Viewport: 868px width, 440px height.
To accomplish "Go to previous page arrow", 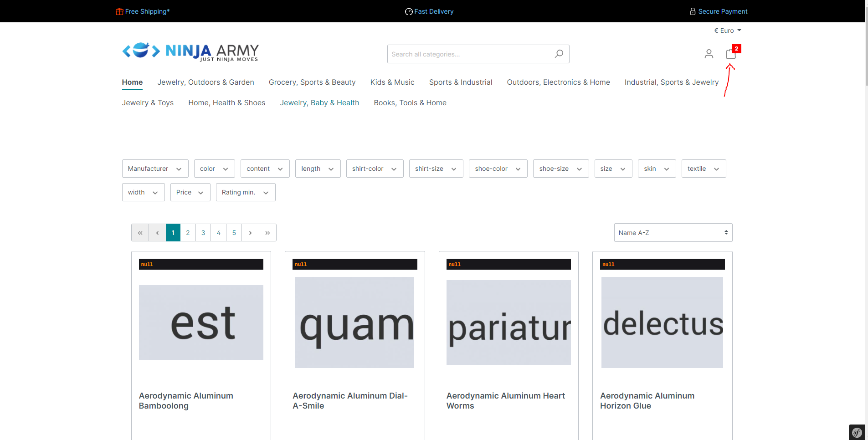I will (157, 233).
